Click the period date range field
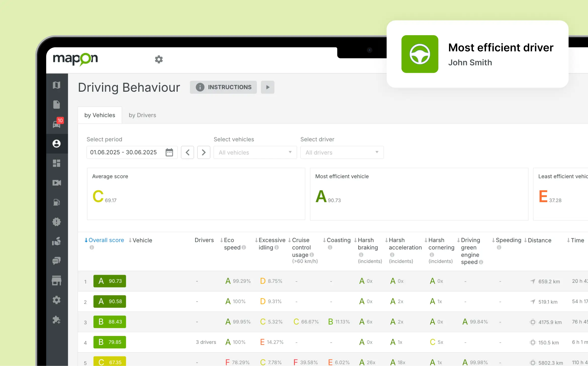The width and height of the screenshot is (588, 366). (x=124, y=152)
